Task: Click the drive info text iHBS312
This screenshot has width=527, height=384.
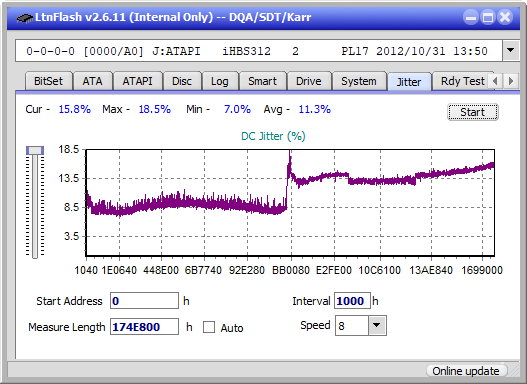Action: 246,51
